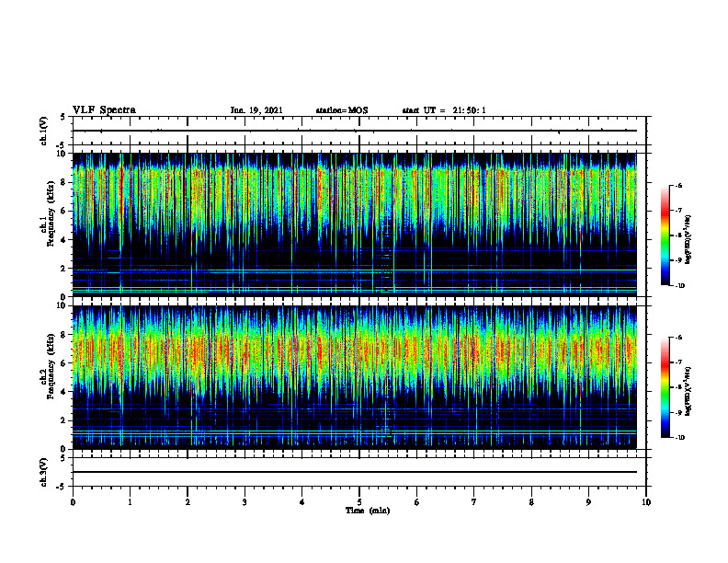The image size is (728, 563).
Task: Click the '-5' tick on ch.1(V) axis
Action: [x=63, y=144]
